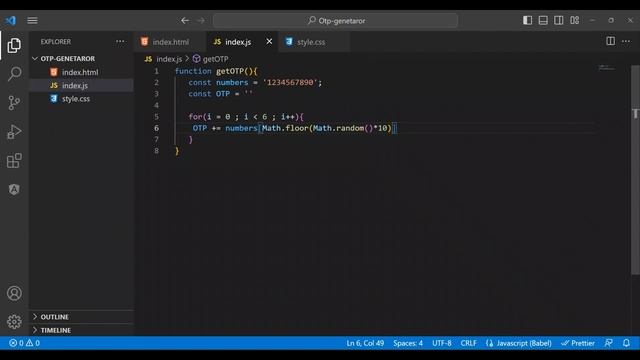Close the index.js tab
The height and width of the screenshot is (360, 640).
(x=269, y=41)
